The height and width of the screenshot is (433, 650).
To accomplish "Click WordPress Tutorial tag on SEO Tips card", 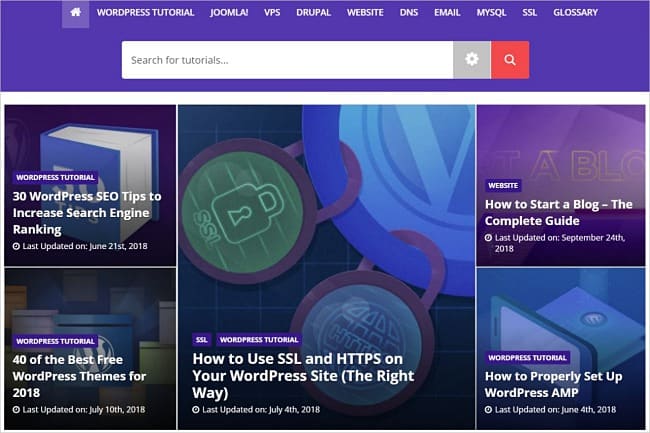I will pos(56,177).
